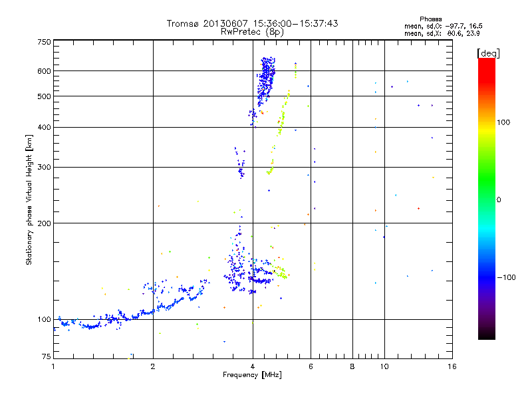This screenshot has height=399, width=532.
Task: Click the x-axis tick label '2'
Action: 153,366
